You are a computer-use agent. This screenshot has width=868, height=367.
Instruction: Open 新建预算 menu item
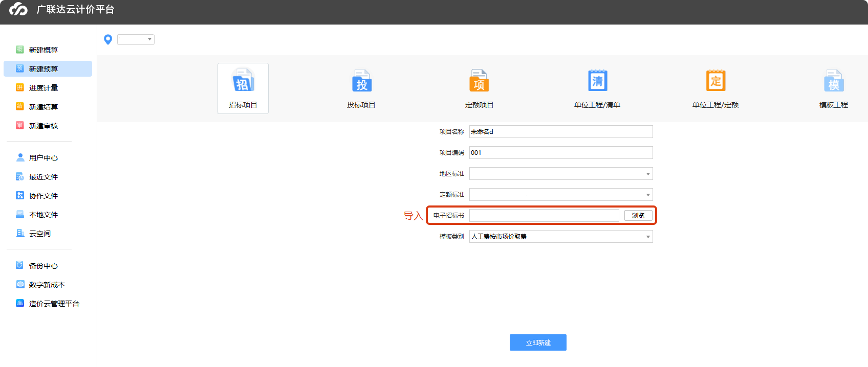tap(48, 68)
